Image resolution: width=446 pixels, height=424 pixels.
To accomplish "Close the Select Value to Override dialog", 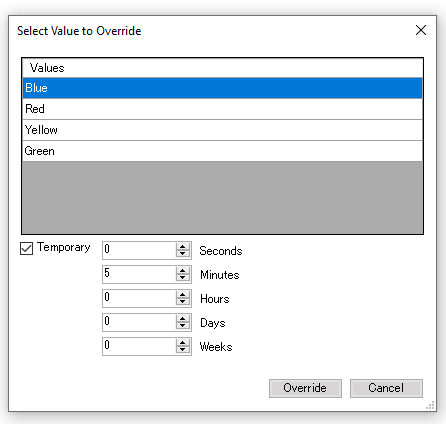I will pos(421,30).
